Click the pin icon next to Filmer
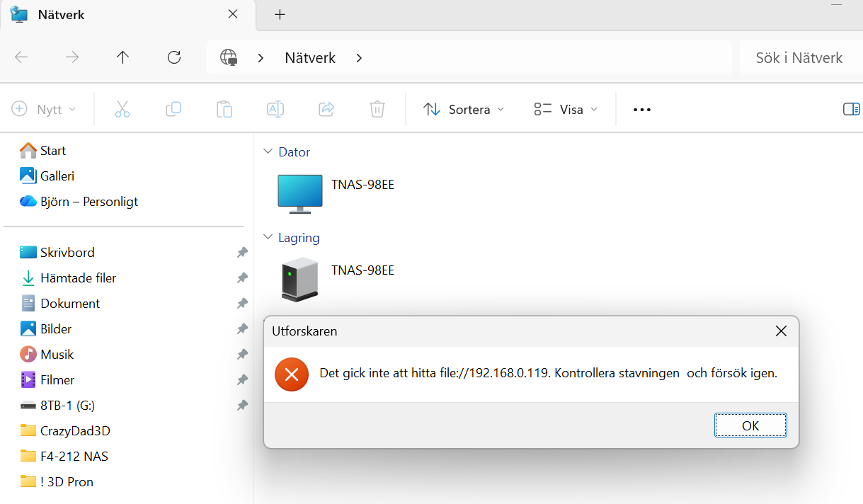Viewport: 863px width, 504px height. pos(242,379)
